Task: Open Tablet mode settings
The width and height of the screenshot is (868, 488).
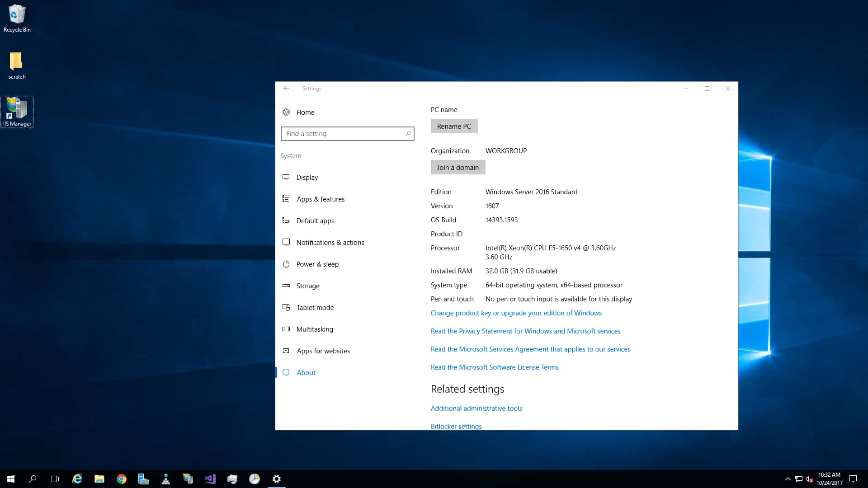Action: click(315, 307)
